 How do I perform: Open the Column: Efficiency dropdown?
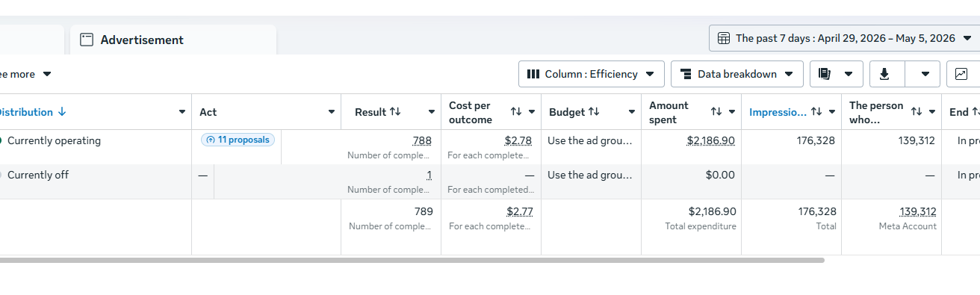click(x=591, y=74)
